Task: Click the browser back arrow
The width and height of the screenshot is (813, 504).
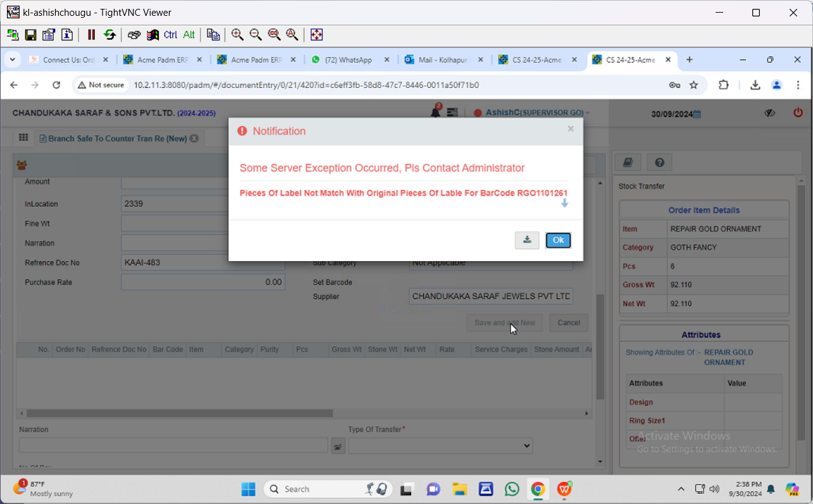Action: click(14, 85)
